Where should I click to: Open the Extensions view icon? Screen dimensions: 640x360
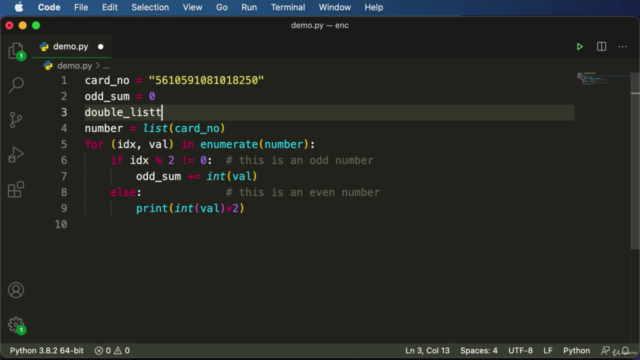coord(16,190)
